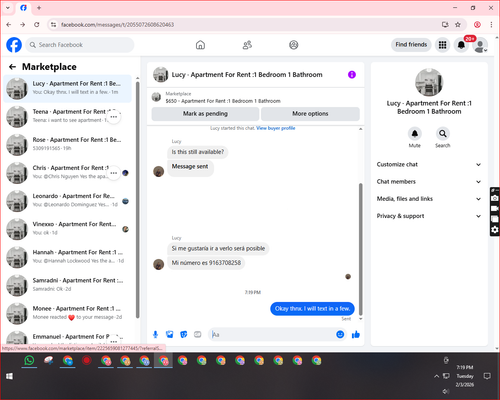Open a new browser tab
500x400 pixels.
(39, 8)
